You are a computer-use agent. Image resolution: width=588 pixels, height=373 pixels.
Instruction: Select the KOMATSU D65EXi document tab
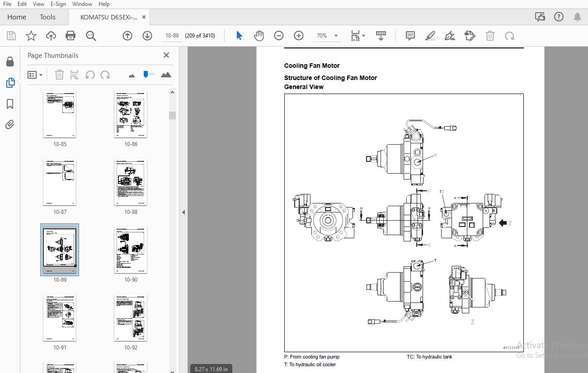point(108,17)
